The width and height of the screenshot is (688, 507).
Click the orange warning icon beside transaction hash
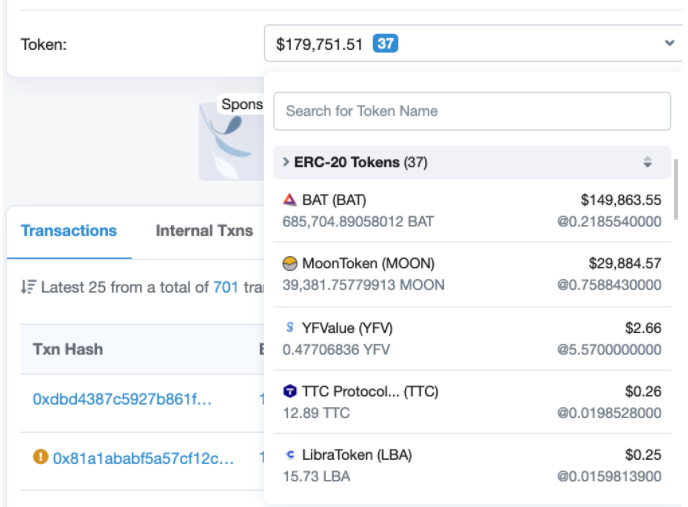tap(41, 458)
